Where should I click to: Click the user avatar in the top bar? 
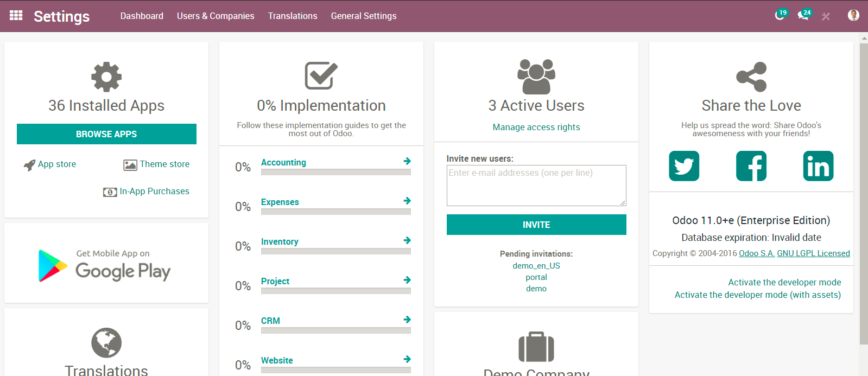[x=853, y=16]
